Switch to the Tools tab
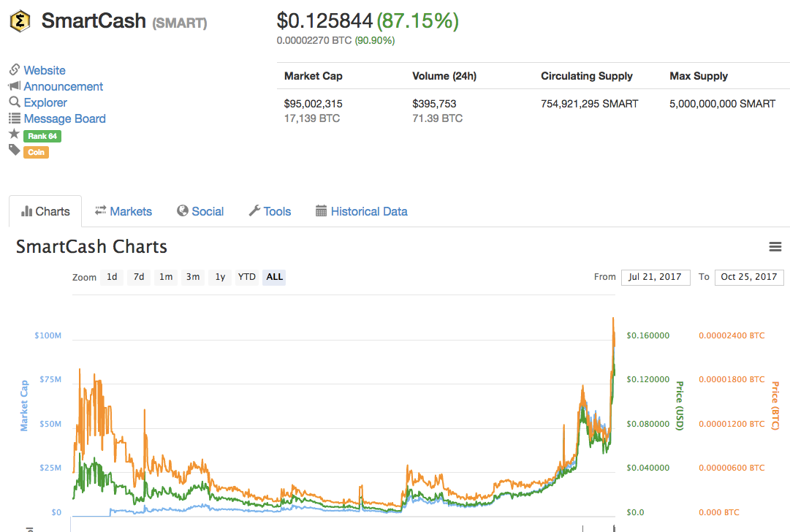Viewport: 790px width, 532px height. [x=270, y=212]
